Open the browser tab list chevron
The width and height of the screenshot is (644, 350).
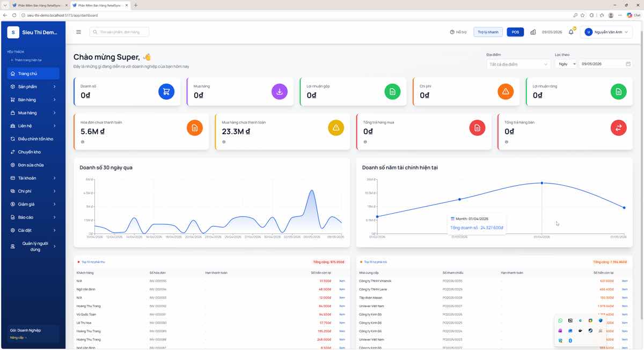coord(5,5)
